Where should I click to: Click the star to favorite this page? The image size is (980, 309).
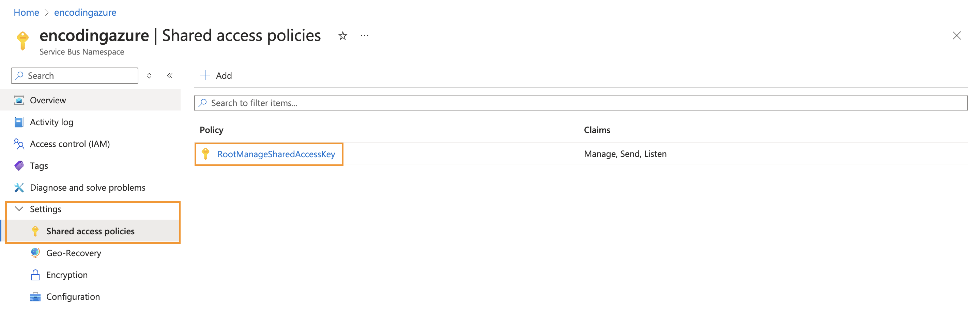pyautogui.click(x=342, y=35)
